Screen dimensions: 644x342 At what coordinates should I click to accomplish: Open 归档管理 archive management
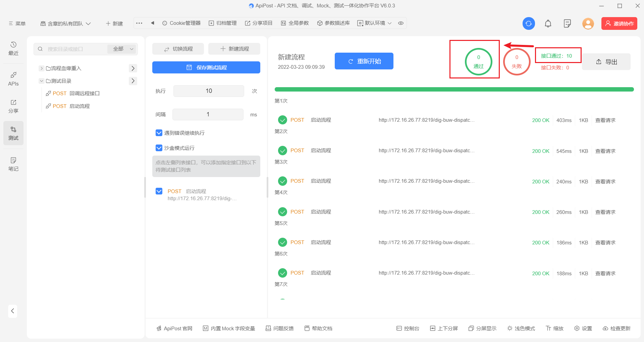tap(223, 23)
